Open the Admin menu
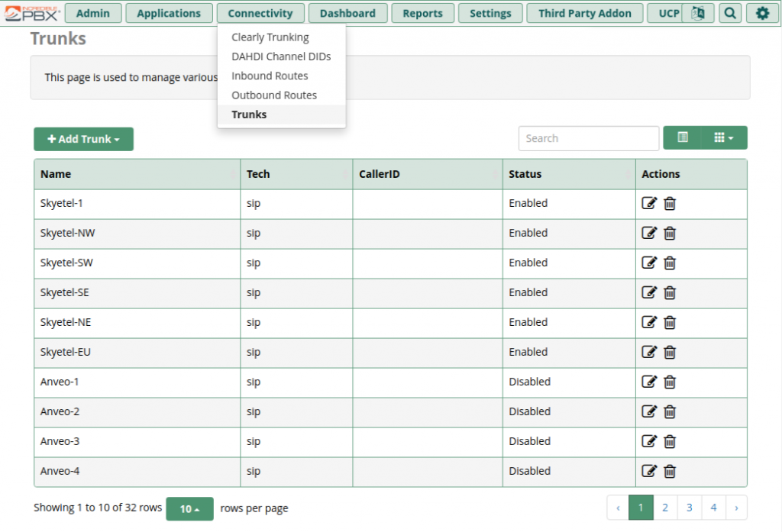Screen dimensions: 782x532 (x=92, y=13)
